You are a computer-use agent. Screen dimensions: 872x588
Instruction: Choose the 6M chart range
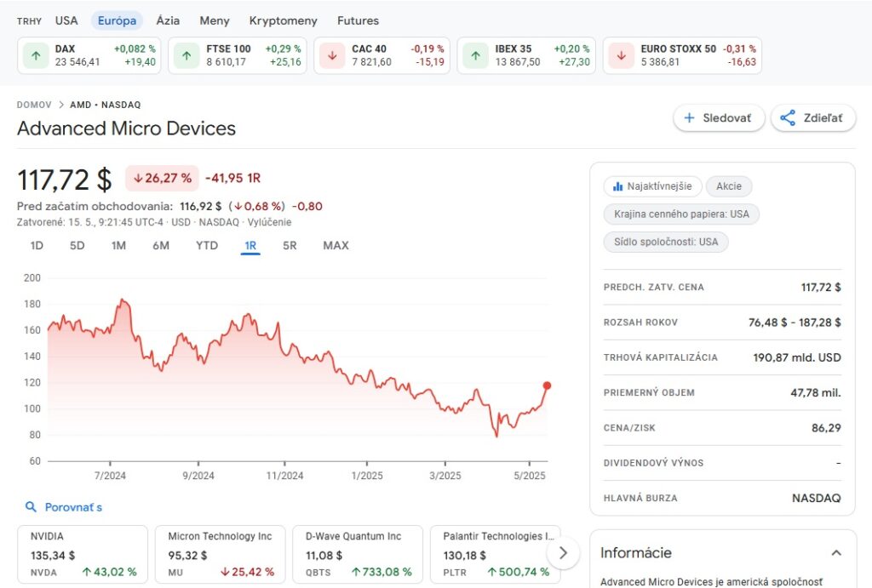point(161,245)
